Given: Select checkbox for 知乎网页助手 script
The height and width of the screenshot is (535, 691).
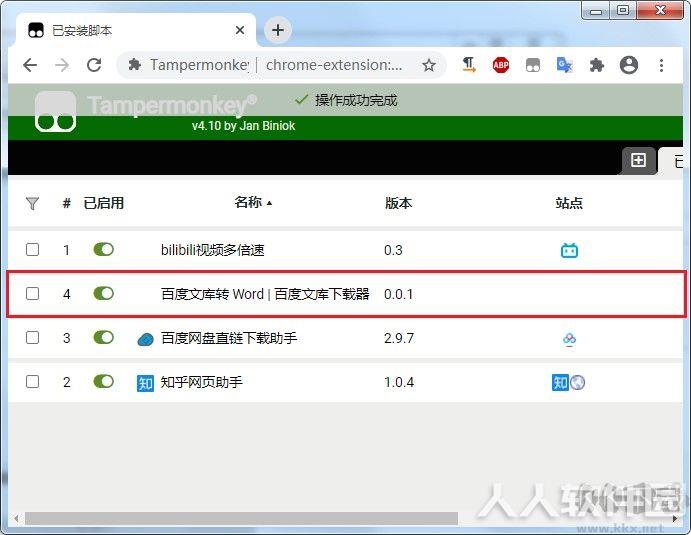Looking at the screenshot, I should click(32, 382).
